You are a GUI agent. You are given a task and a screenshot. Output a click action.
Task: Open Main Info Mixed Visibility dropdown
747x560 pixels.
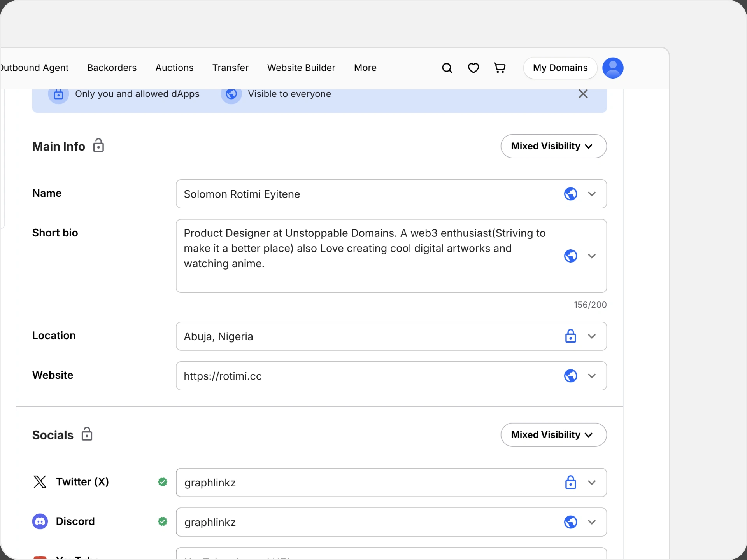point(553,146)
